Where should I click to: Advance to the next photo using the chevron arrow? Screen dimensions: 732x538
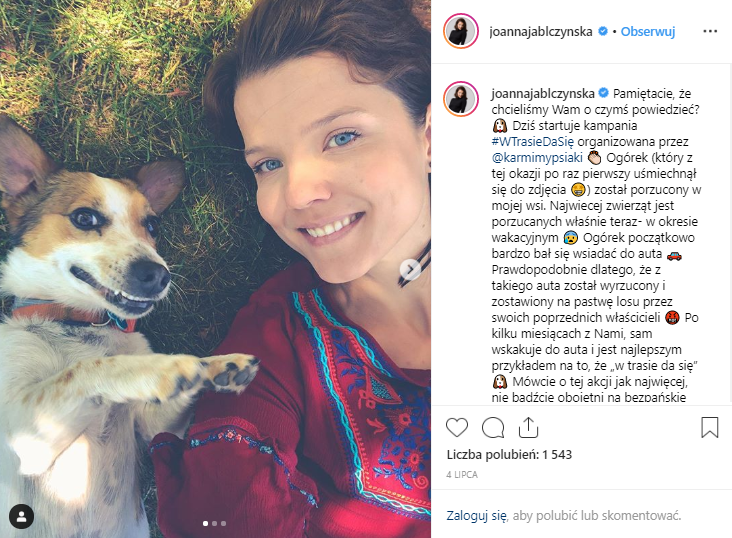click(410, 269)
